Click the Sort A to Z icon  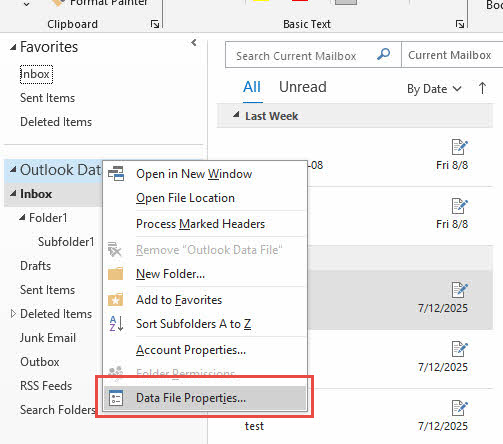pos(116,323)
